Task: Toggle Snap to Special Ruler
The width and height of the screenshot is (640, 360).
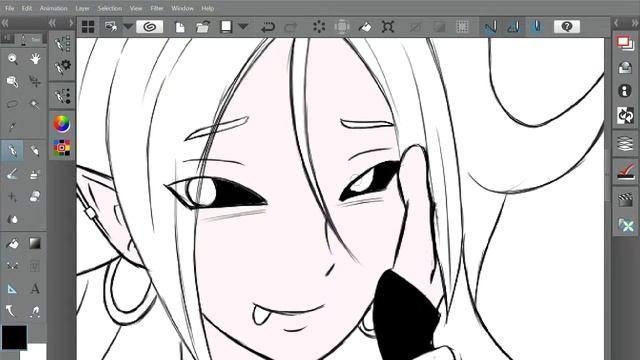Action: [513, 27]
